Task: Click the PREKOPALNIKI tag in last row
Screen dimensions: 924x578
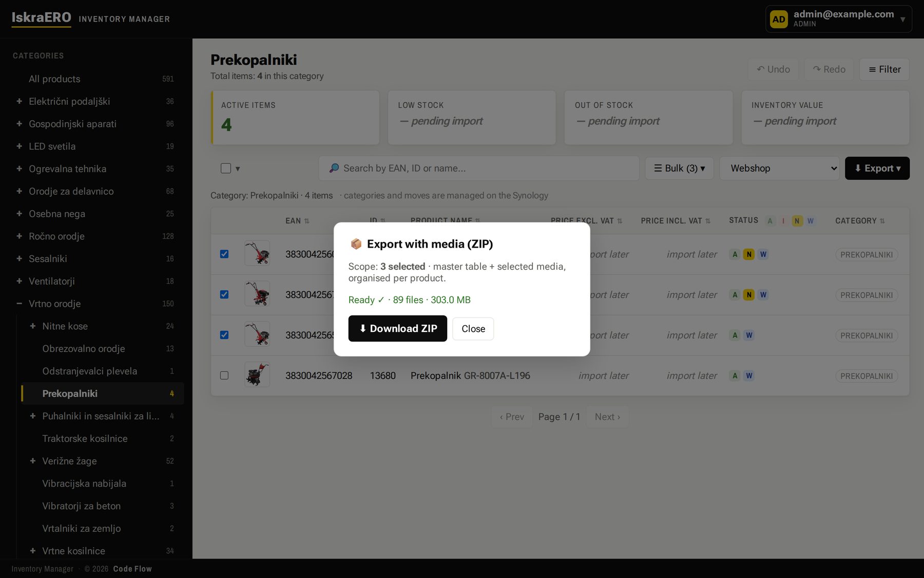Action: 867,376
